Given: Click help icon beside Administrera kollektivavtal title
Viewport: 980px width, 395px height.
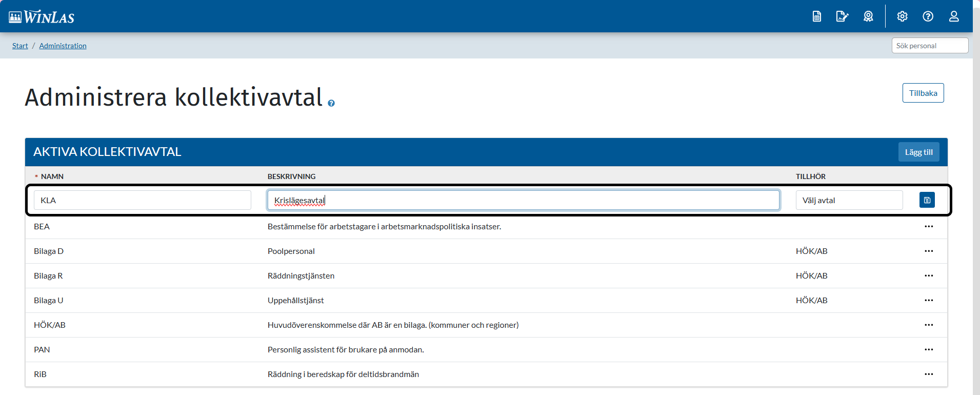Looking at the screenshot, I should coord(331,103).
